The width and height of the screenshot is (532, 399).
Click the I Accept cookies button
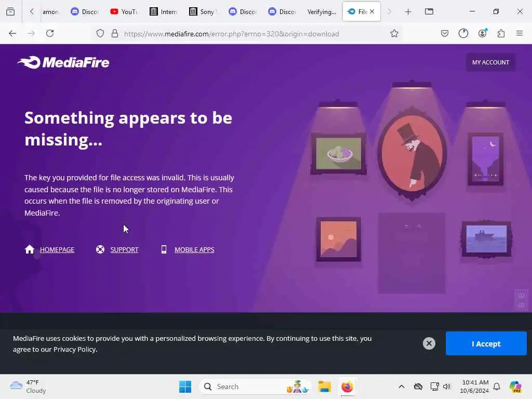(x=486, y=344)
